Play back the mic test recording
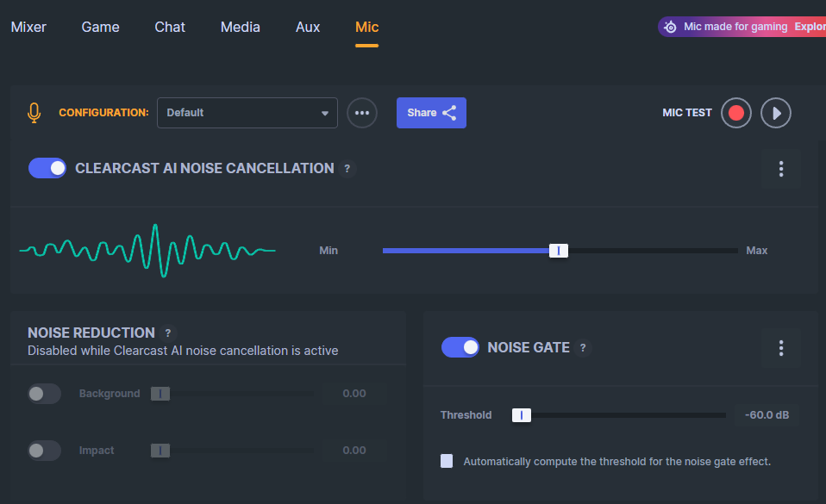The width and height of the screenshot is (826, 504). pos(776,113)
